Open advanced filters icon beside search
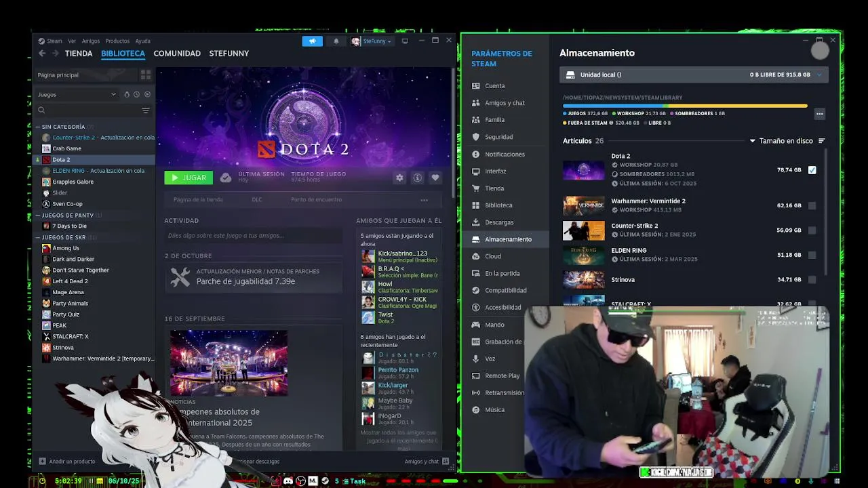The width and height of the screenshot is (868, 488). 145,110
